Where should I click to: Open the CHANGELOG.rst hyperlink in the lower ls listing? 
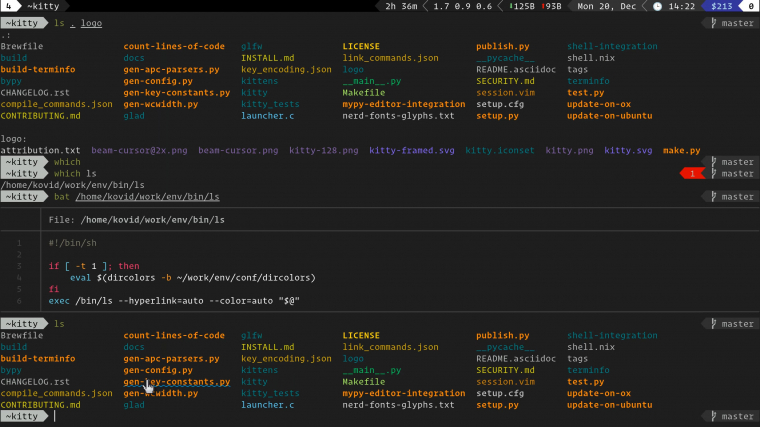[x=35, y=382]
